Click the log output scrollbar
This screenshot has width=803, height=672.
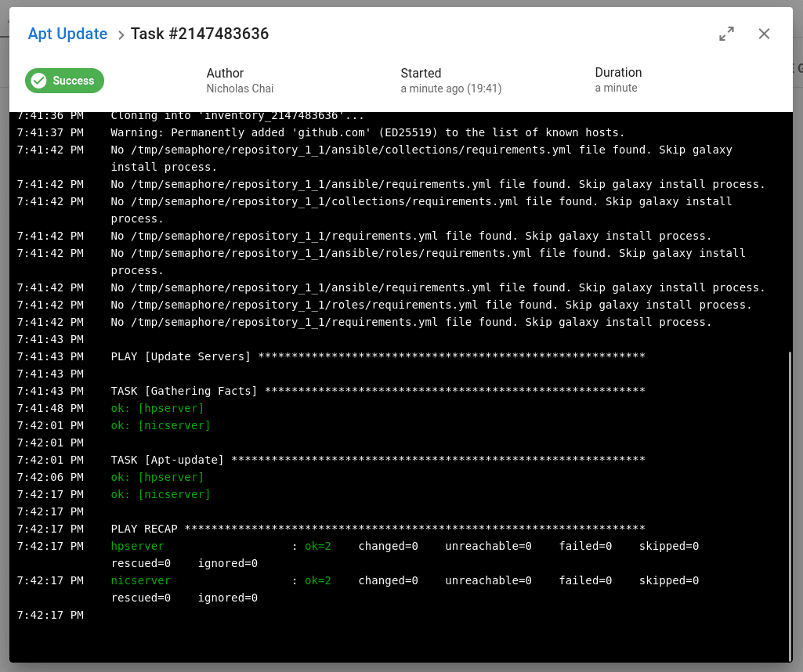pos(790,505)
